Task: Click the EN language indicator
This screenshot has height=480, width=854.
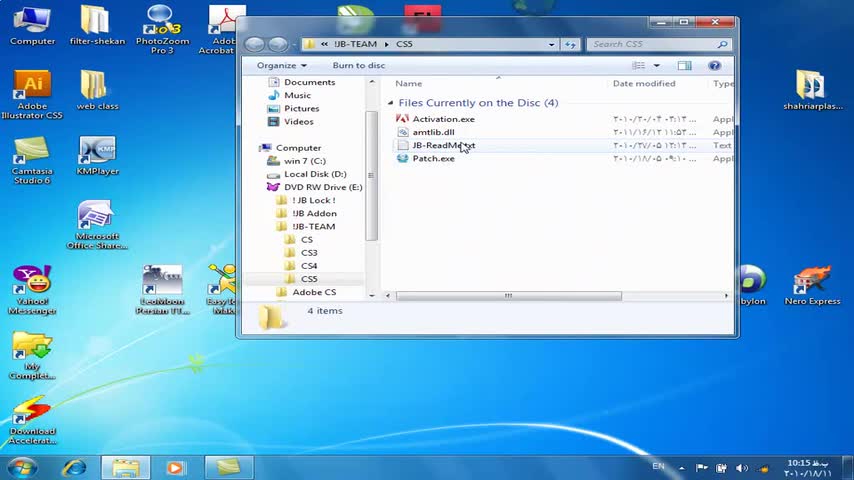Action: 658,466
